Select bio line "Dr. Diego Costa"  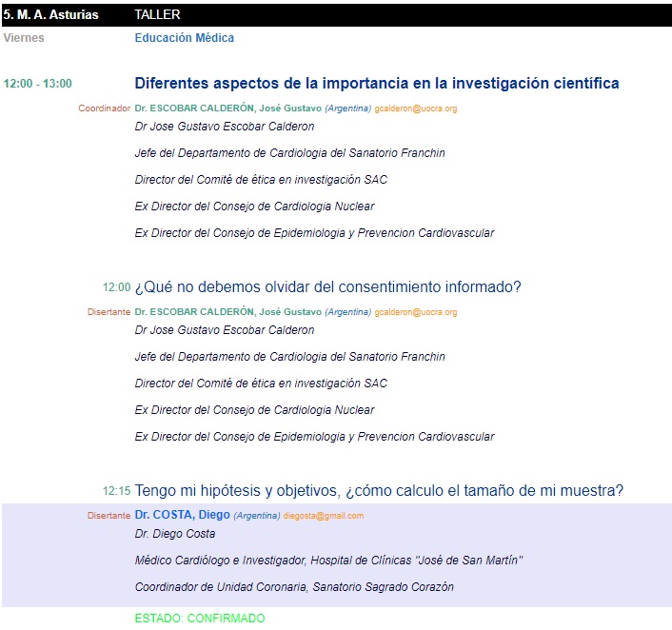pos(175,534)
